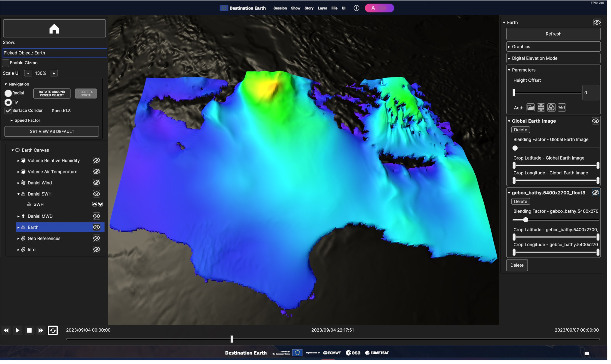Open the Story menu
Image resolution: width=611 pixels, height=364 pixels.
point(309,8)
